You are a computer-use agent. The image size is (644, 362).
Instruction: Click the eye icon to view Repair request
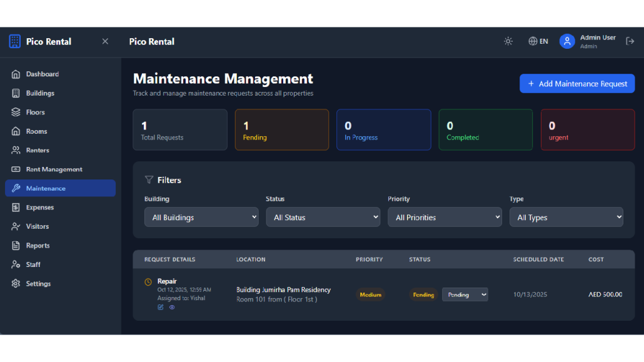point(172,307)
